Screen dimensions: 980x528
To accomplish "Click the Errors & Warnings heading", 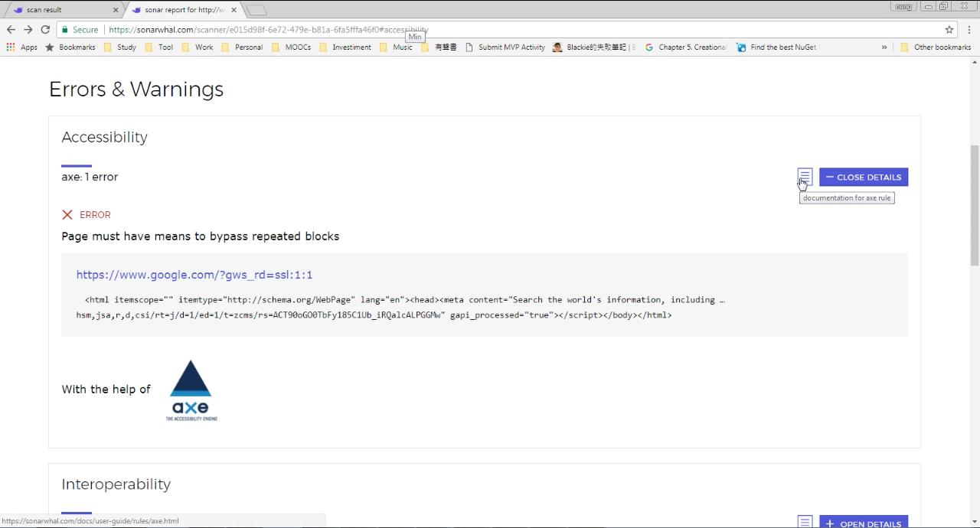I will coord(136,90).
